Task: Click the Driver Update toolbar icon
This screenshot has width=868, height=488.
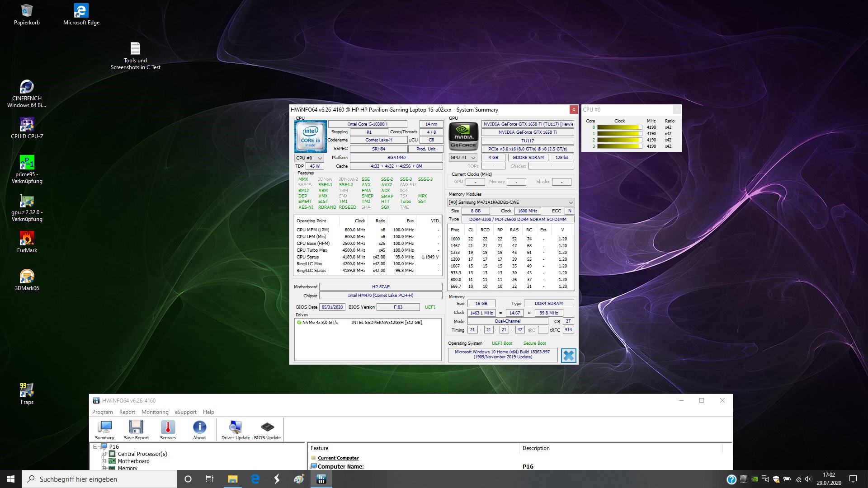Action: (236, 430)
